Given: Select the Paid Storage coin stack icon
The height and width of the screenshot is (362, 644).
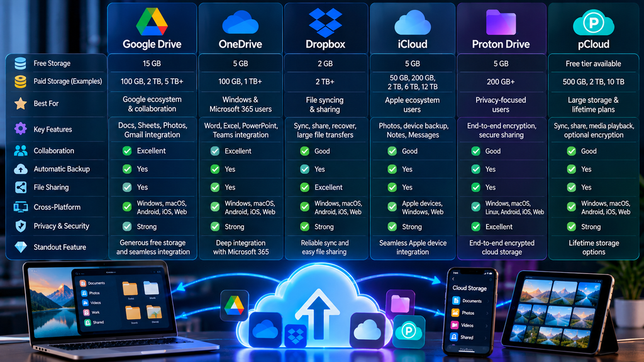Looking at the screenshot, I should pyautogui.click(x=20, y=82).
